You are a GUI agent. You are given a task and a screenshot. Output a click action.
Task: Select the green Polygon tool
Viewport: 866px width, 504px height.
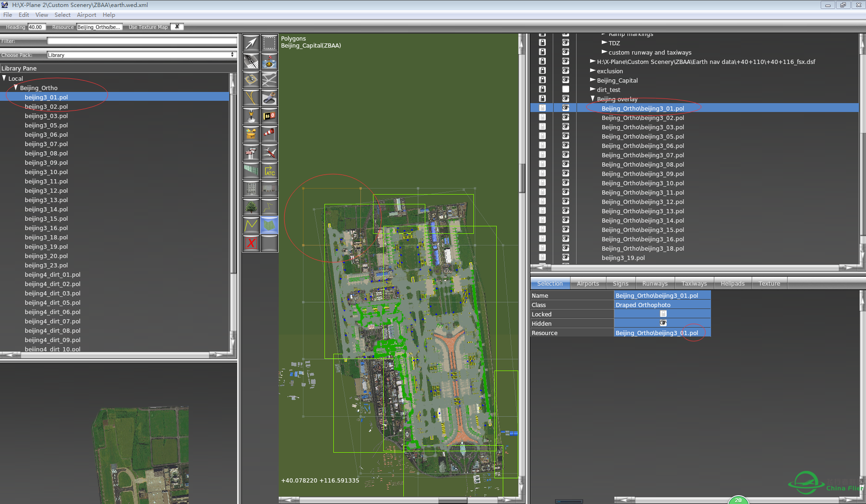click(x=269, y=225)
